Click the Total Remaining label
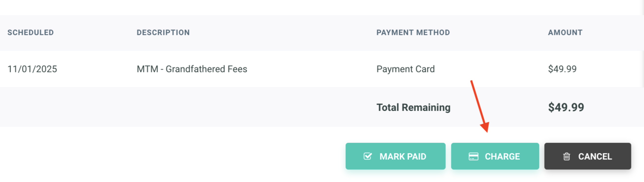 tap(413, 107)
